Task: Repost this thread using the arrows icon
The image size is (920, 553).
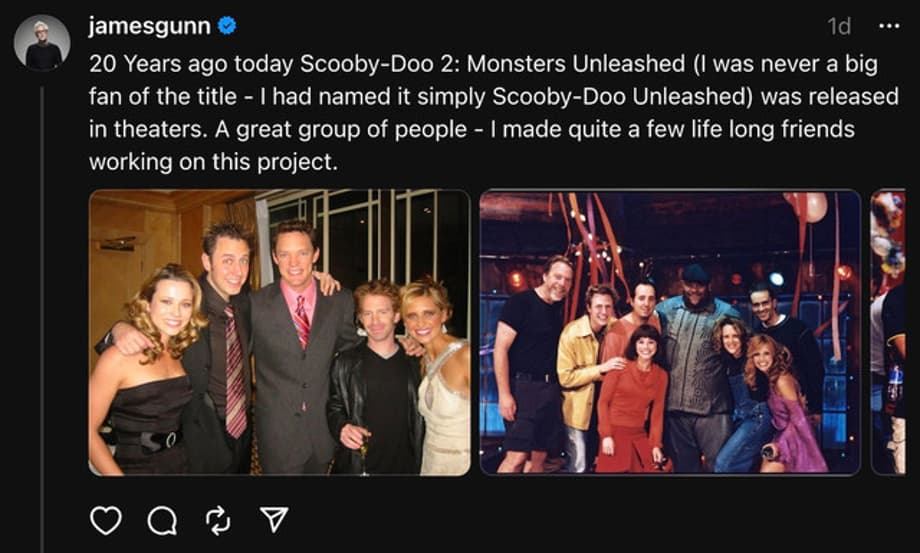Action: pyautogui.click(x=217, y=519)
